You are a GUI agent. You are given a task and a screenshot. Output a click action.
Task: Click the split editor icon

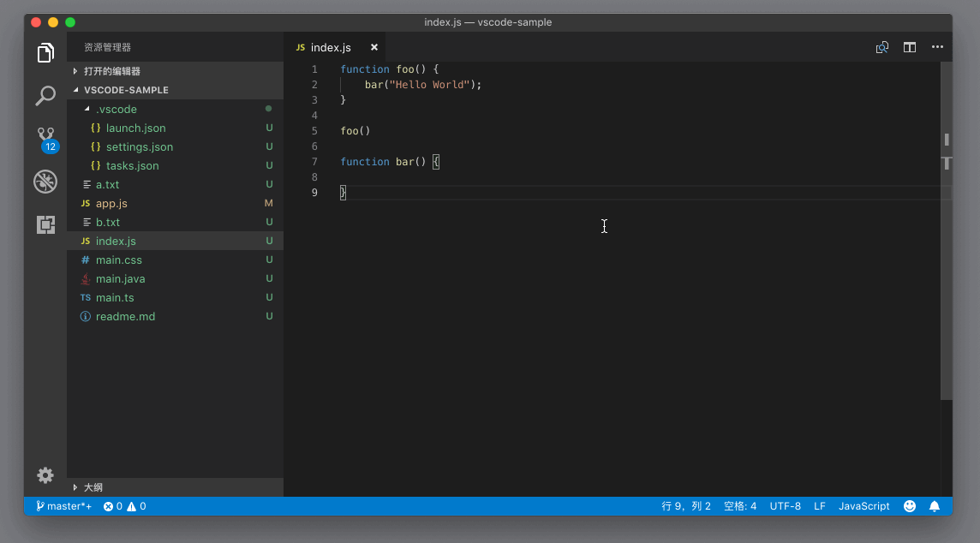tap(910, 48)
